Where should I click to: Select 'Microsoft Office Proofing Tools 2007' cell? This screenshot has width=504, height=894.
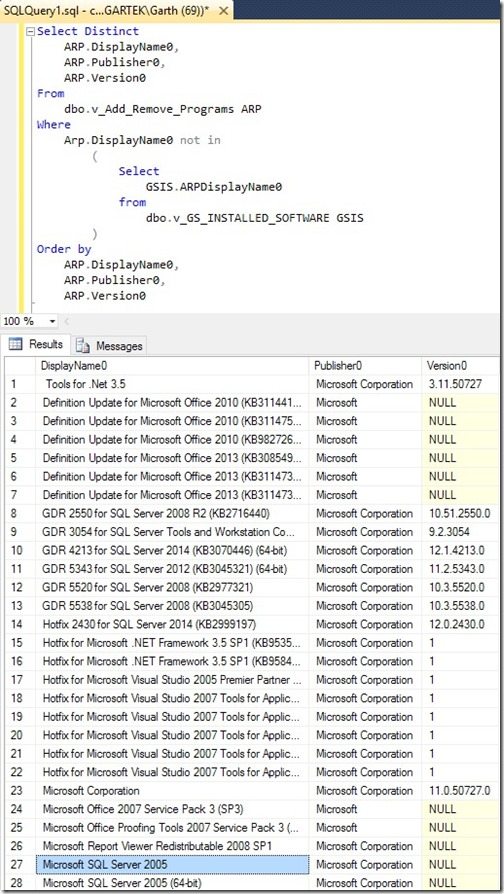173,827
